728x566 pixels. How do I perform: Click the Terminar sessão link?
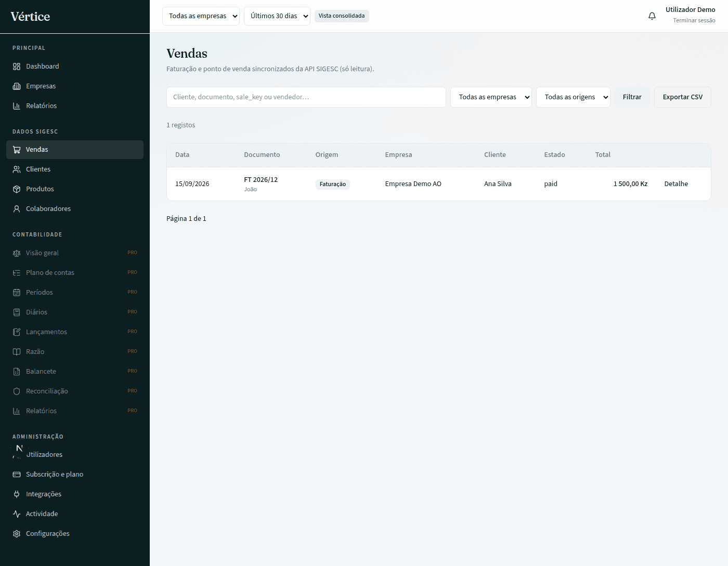click(694, 21)
